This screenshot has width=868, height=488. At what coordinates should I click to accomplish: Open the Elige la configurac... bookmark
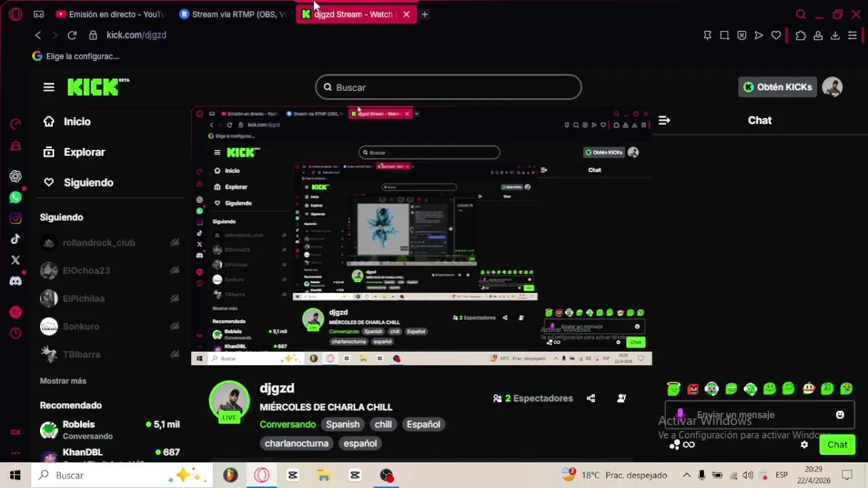pyautogui.click(x=76, y=56)
